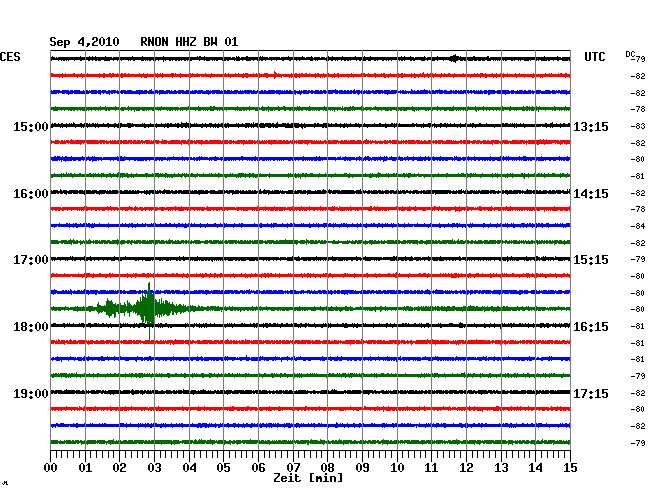Click minute tick label "11"
Image resolution: width=650 pixels, height=494 pixels.
coord(432,467)
